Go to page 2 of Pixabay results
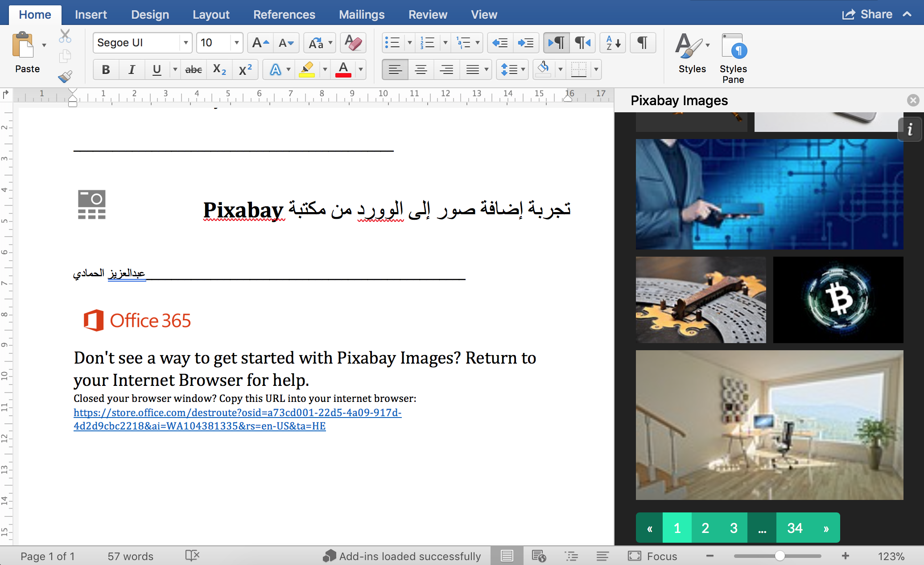The image size is (924, 565). [x=705, y=528]
